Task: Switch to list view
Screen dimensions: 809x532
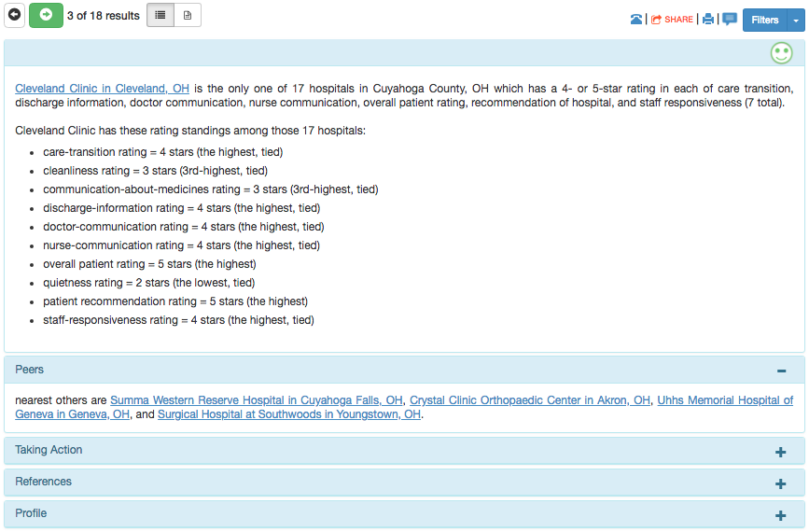Action: (160, 15)
